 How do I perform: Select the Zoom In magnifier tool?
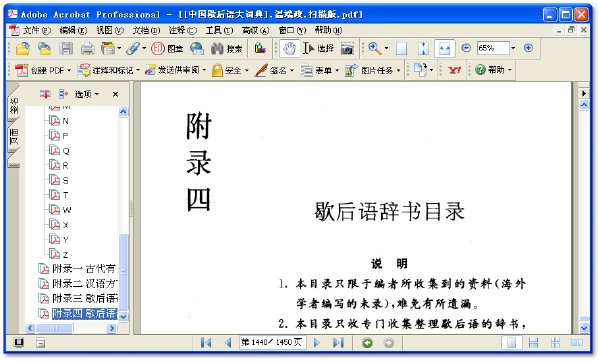374,48
